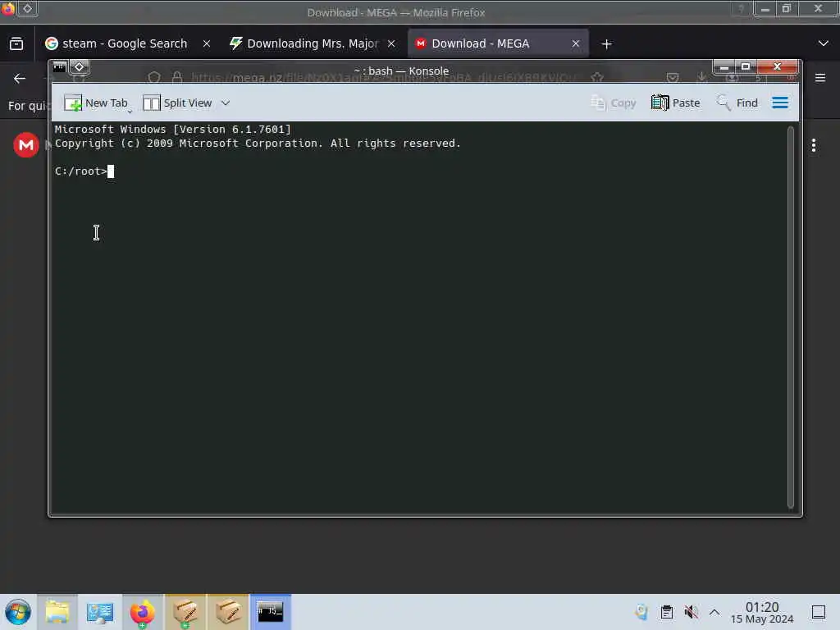Image resolution: width=840 pixels, height=630 pixels.
Task: Click the Split View button in Konsole
Action: tap(177, 103)
